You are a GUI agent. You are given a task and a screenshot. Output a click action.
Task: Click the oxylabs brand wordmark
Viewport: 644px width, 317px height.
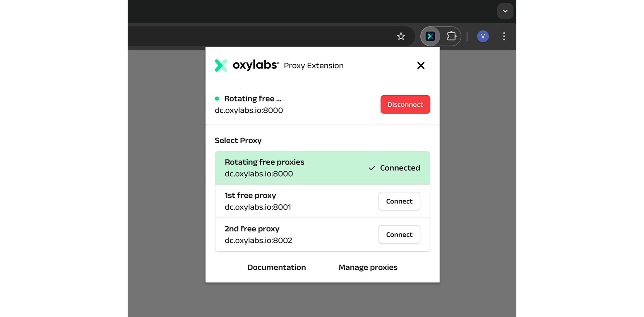click(255, 65)
